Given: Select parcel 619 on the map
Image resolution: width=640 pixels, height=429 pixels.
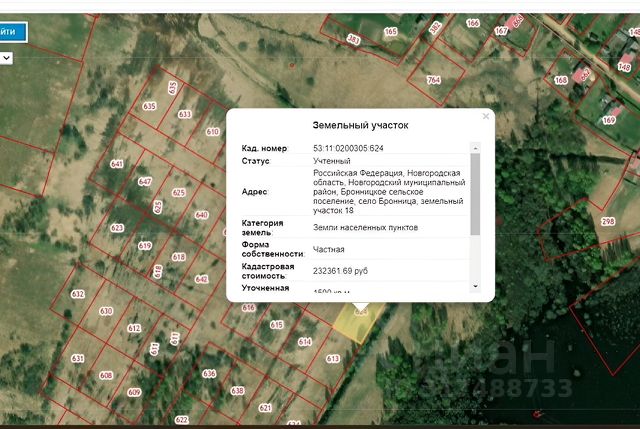Looking at the screenshot, I should tap(145, 246).
